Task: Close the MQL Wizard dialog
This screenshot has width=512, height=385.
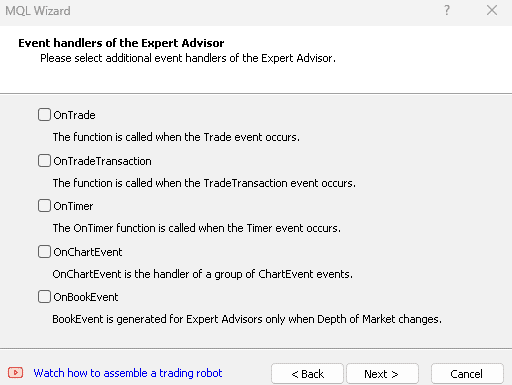Action: pos(492,10)
